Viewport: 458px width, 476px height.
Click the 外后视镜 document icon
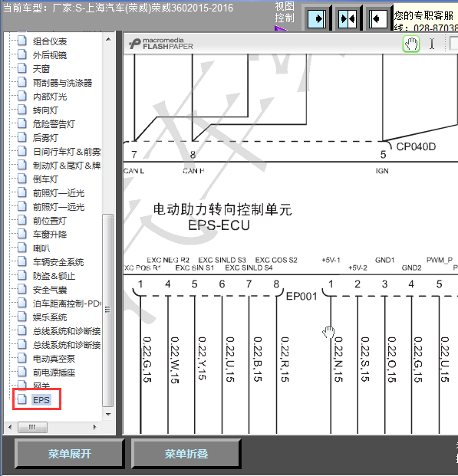pos(22,54)
